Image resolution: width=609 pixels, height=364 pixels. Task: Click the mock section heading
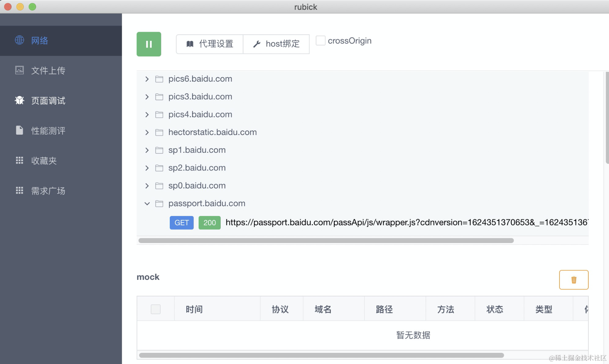[x=148, y=277]
